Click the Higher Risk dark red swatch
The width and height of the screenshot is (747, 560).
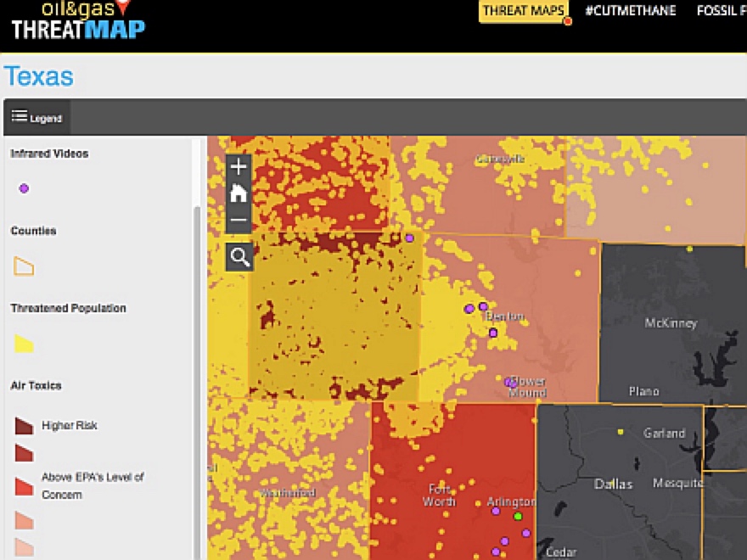[x=24, y=425]
